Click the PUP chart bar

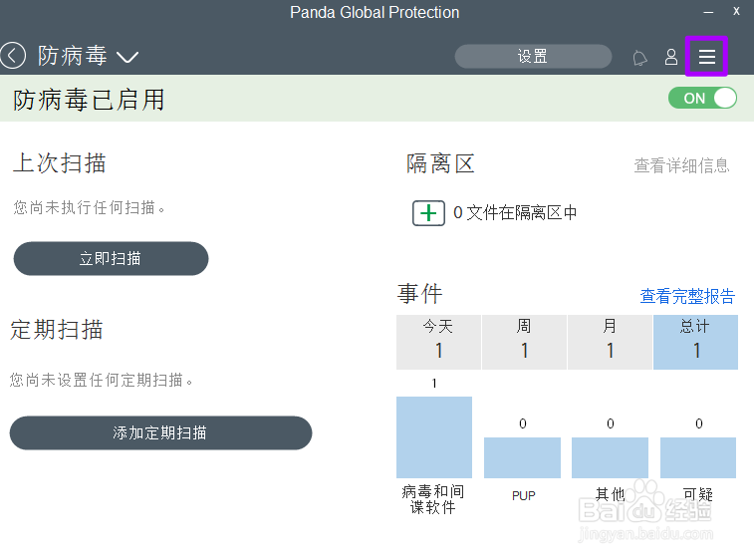pos(522,457)
